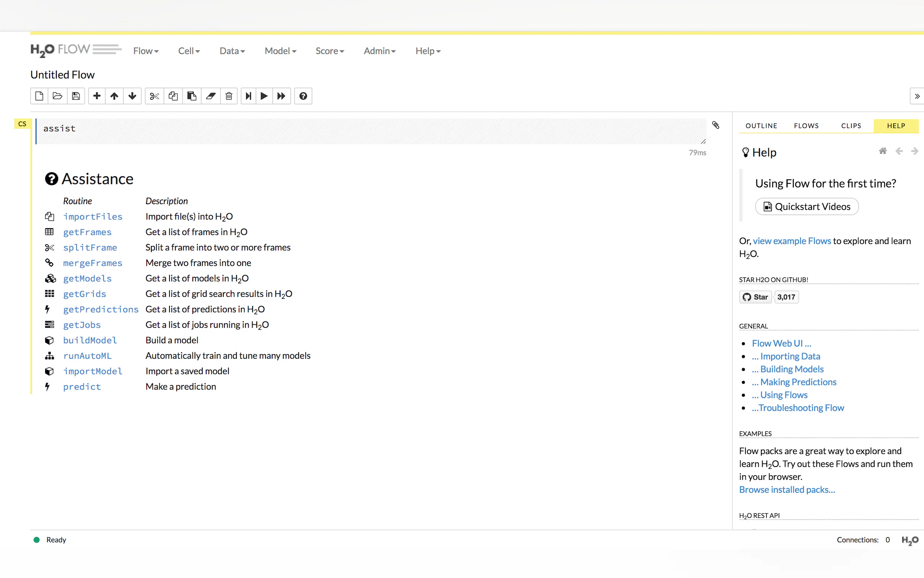This screenshot has height=578, width=924.
Task: Switch to the CLIPS tab
Action: coord(851,126)
